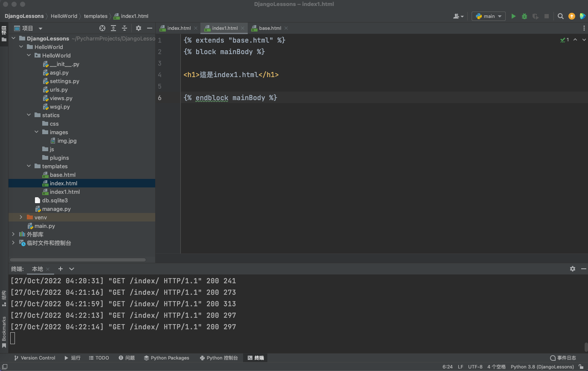Image resolution: width=588 pixels, height=371 pixels.
Task: Click the UTF-8 encoding status item
Action: (475, 367)
